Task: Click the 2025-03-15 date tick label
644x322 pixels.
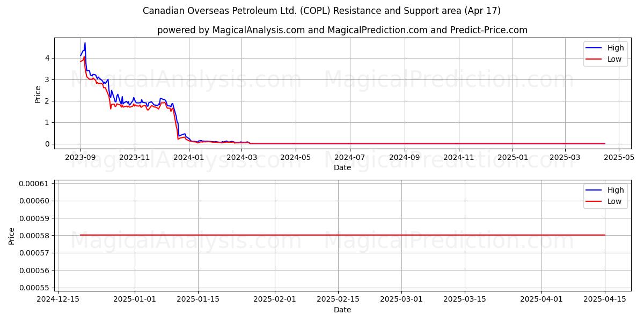Action: (465, 299)
